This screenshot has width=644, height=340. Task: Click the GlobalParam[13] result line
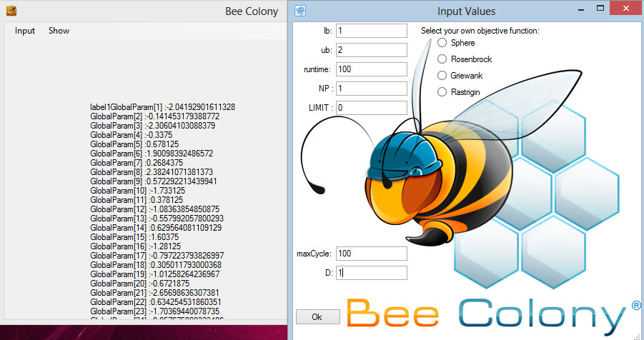157,219
